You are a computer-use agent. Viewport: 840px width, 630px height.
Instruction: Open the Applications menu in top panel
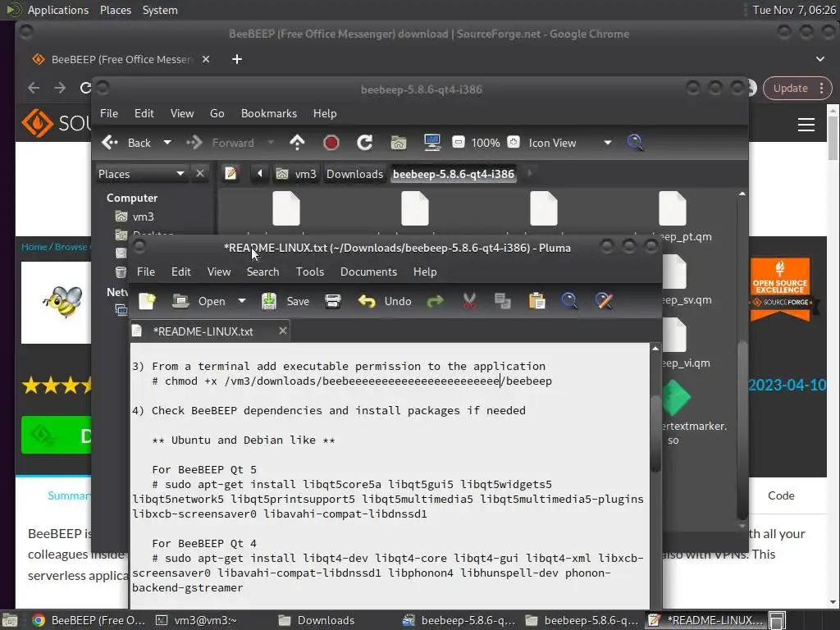click(x=58, y=10)
